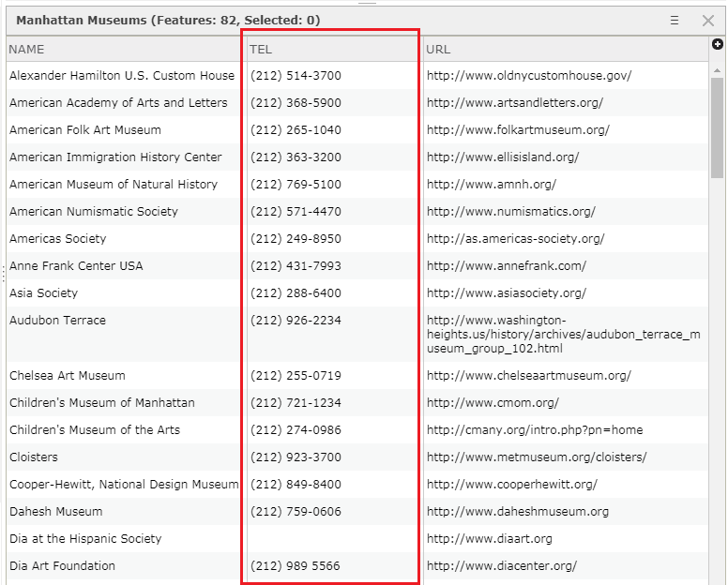Sort by the NAME column header
This screenshot has height=585, width=728.
point(27,49)
